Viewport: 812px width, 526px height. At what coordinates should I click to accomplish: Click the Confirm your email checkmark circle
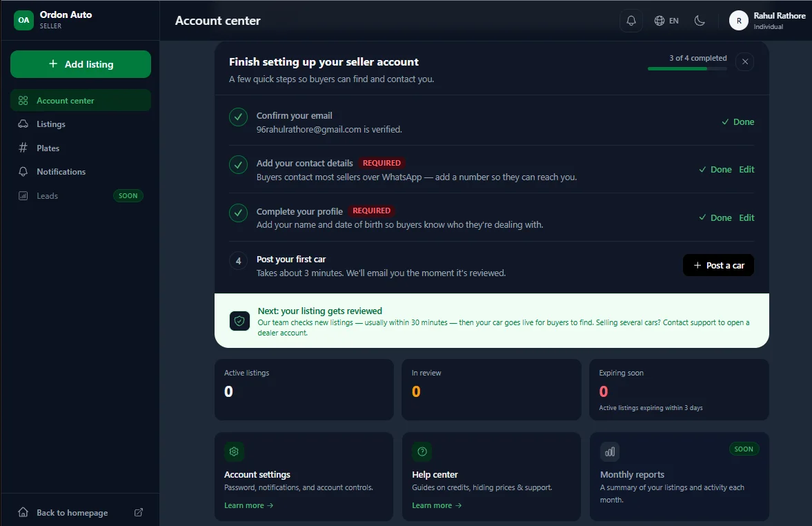pyautogui.click(x=238, y=117)
